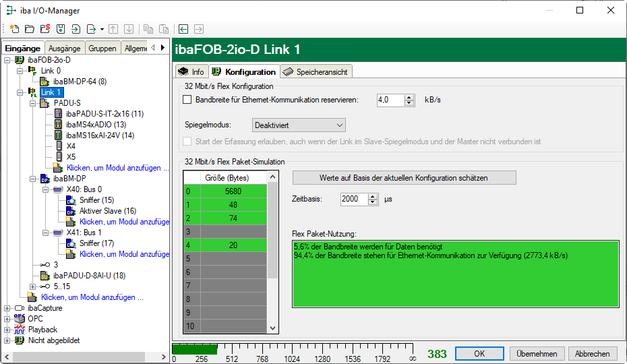Switch to the Ausgänge tab

(x=64, y=49)
